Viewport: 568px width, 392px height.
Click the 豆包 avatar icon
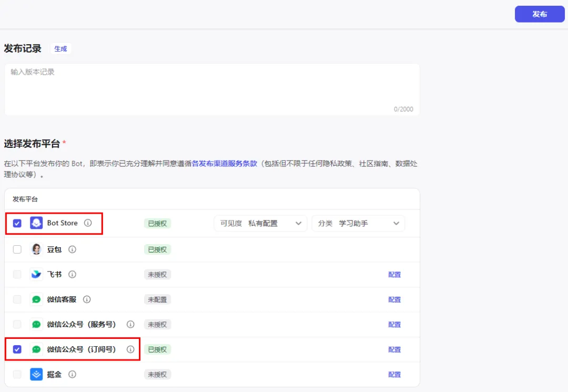pos(36,249)
